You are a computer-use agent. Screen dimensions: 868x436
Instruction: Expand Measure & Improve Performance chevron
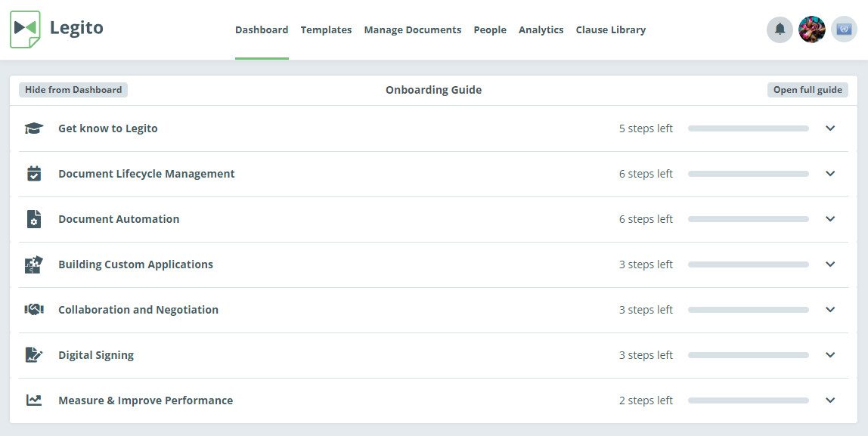tap(829, 400)
